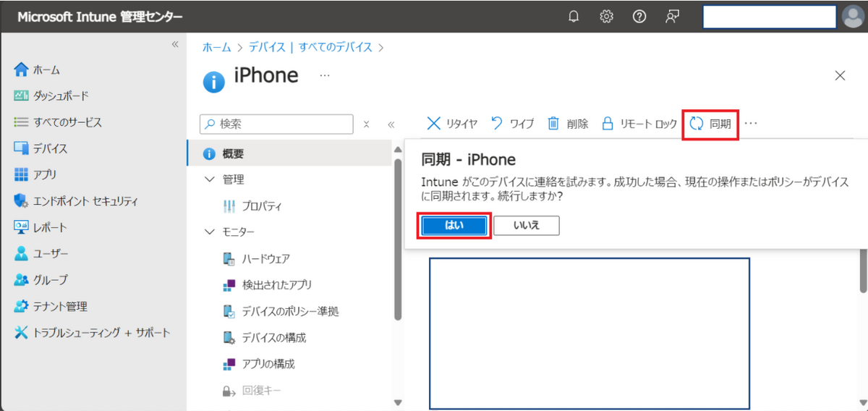868x411 pixels.
Task: Open アプリの構成 in the device menu
Action: pyautogui.click(x=258, y=364)
